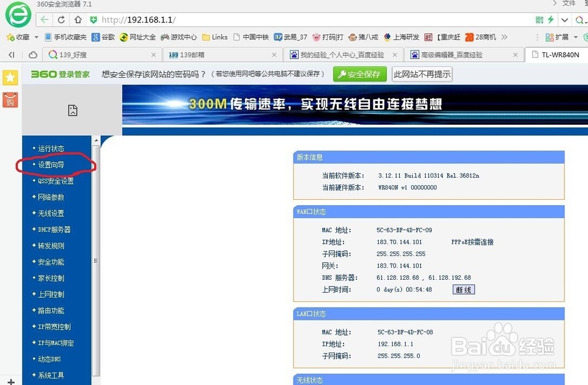Open the QR code icon in address bar
This screenshot has height=385, width=588.
[x=539, y=20]
